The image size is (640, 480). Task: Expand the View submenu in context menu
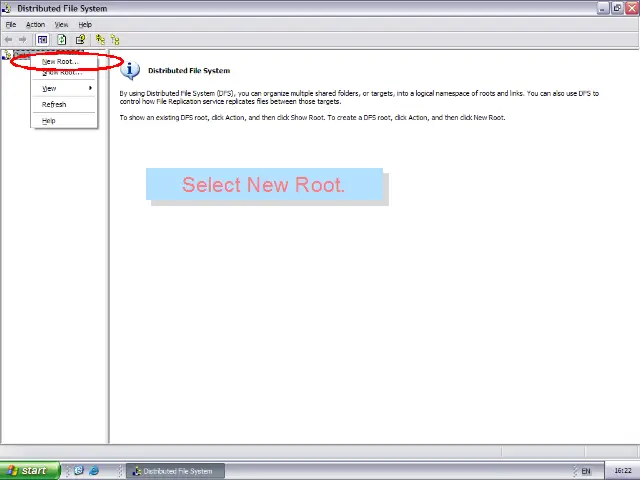click(x=64, y=88)
